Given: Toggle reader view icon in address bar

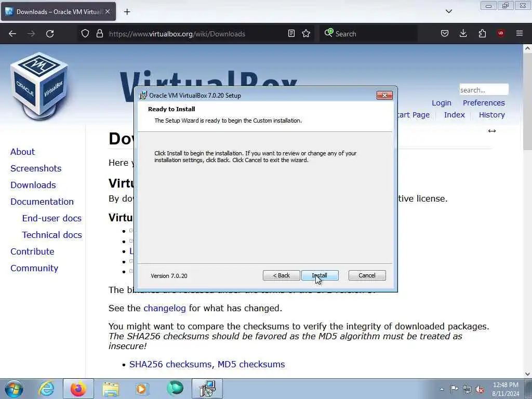Looking at the screenshot, I should tap(291, 34).
